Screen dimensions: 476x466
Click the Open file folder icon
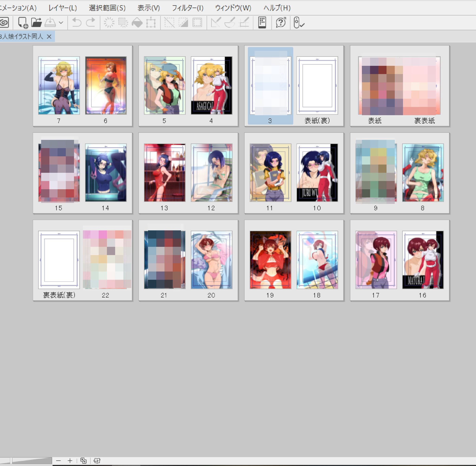36,23
